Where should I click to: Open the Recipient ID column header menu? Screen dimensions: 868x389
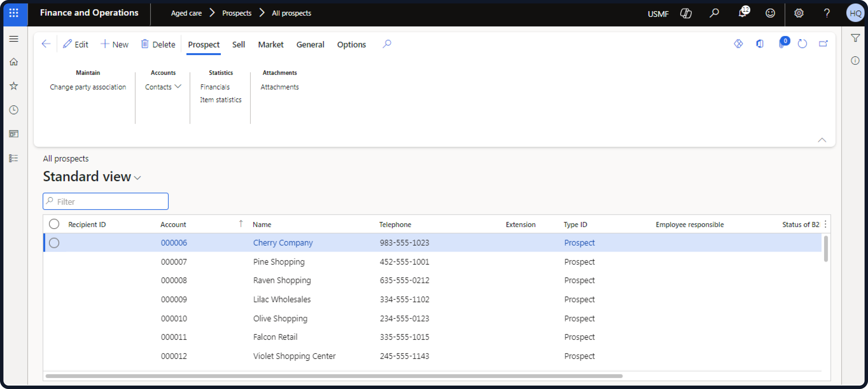pyautogui.click(x=87, y=224)
